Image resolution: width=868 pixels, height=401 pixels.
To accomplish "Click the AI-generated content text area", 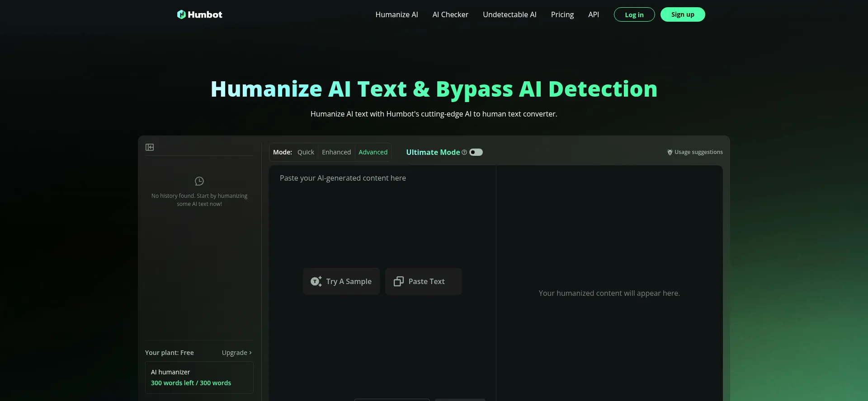I will coord(382,217).
